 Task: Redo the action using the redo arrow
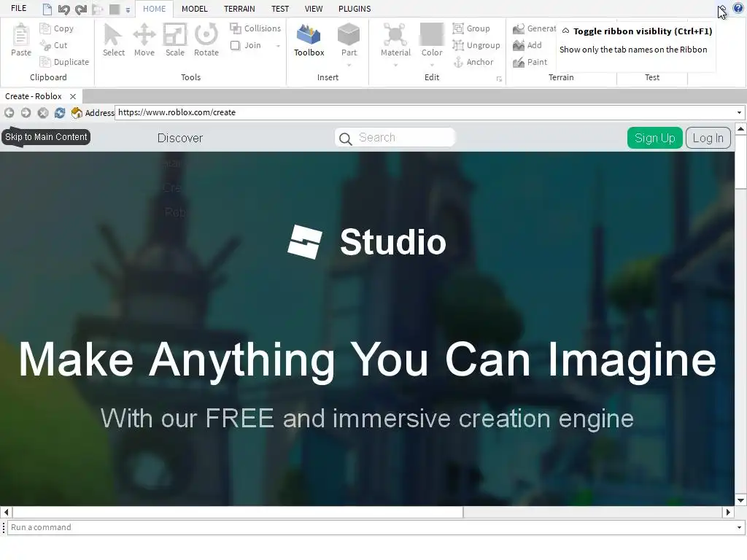[x=81, y=9]
